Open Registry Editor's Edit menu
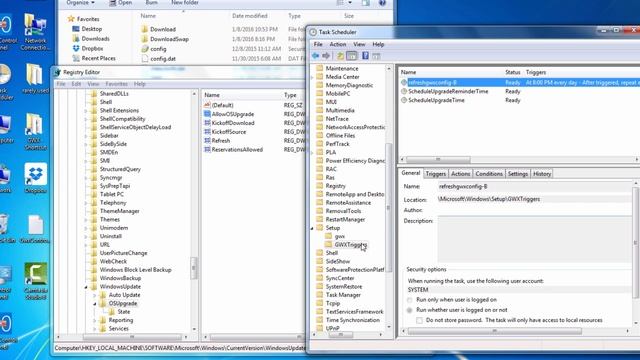This screenshot has height=360, width=640. (x=76, y=84)
